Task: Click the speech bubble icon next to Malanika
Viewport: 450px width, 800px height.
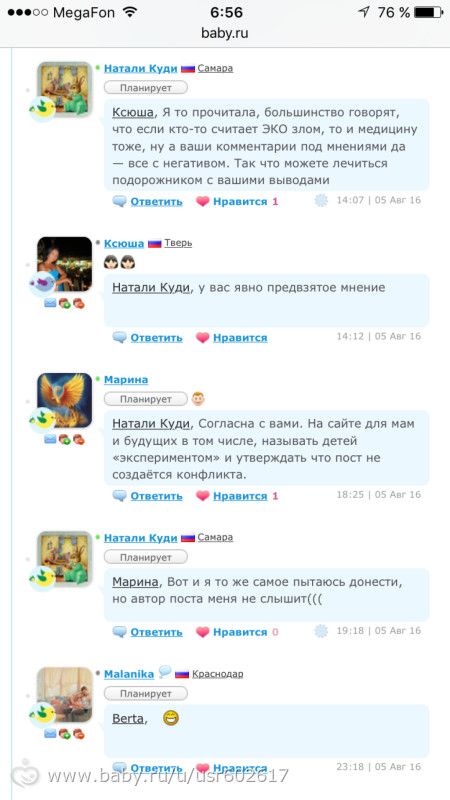Action: coord(165,673)
